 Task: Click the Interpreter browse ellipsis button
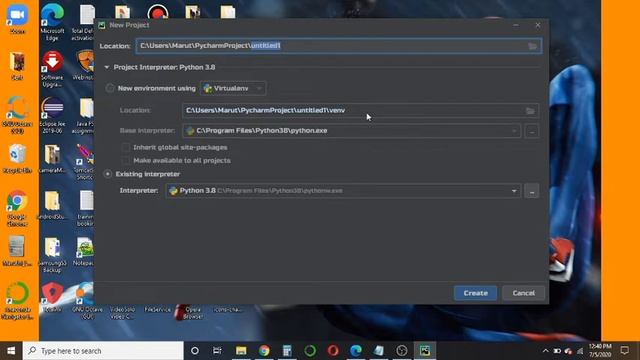click(531, 191)
